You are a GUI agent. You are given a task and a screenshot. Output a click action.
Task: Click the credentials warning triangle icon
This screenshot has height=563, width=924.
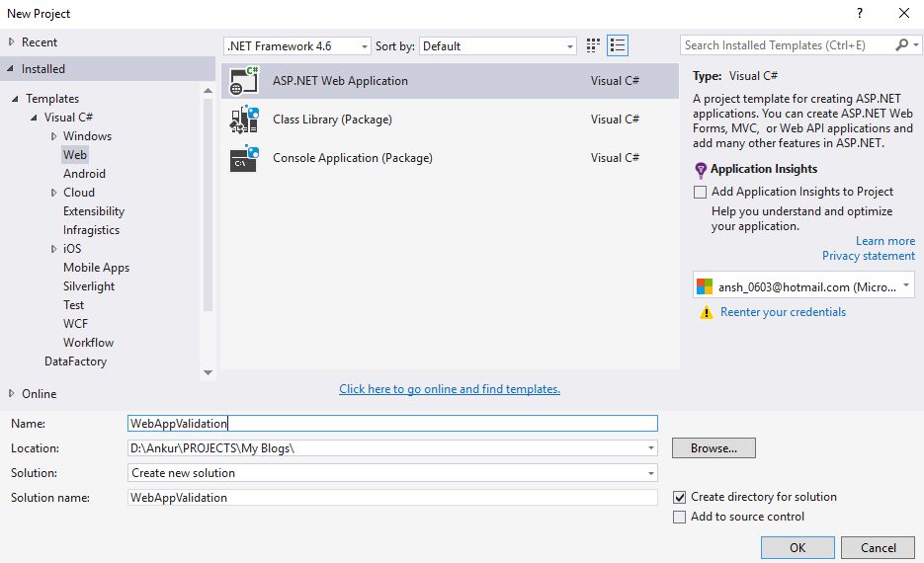click(706, 313)
